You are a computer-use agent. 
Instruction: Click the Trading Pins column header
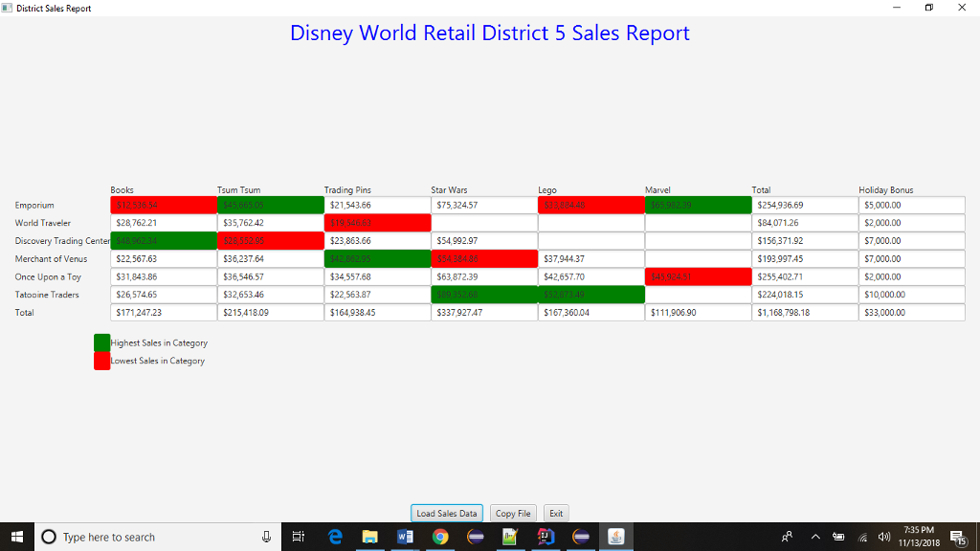tap(347, 190)
